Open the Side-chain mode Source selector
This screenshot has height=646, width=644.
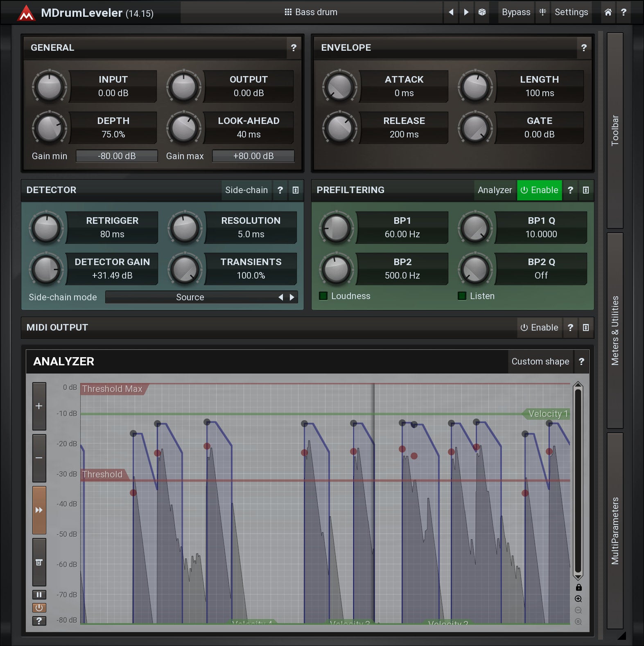pyautogui.click(x=190, y=297)
